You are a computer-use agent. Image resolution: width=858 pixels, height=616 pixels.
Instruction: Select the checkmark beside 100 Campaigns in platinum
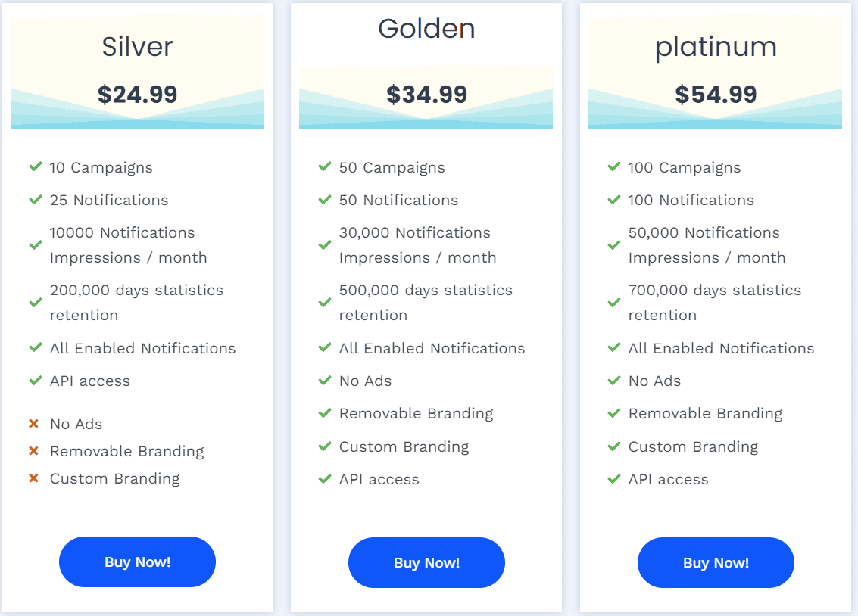pos(613,168)
